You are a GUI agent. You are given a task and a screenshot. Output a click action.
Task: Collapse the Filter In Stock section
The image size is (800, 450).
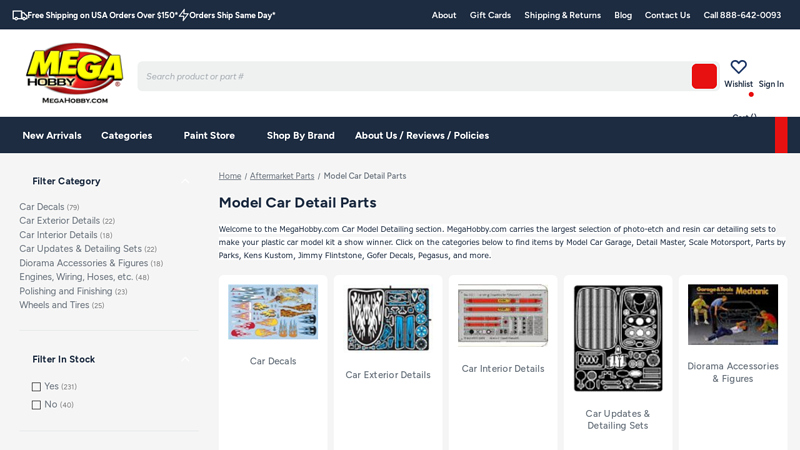coord(185,359)
